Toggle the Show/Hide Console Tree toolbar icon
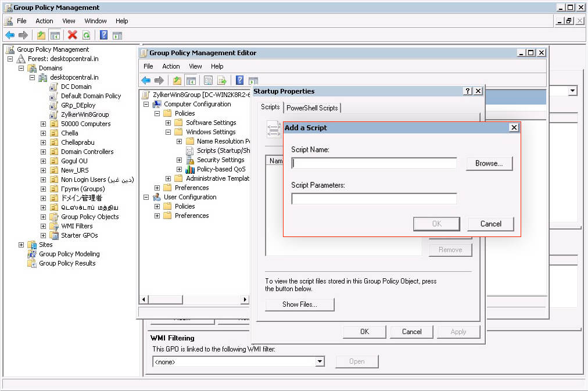 pyautogui.click(x=55, y=35)
